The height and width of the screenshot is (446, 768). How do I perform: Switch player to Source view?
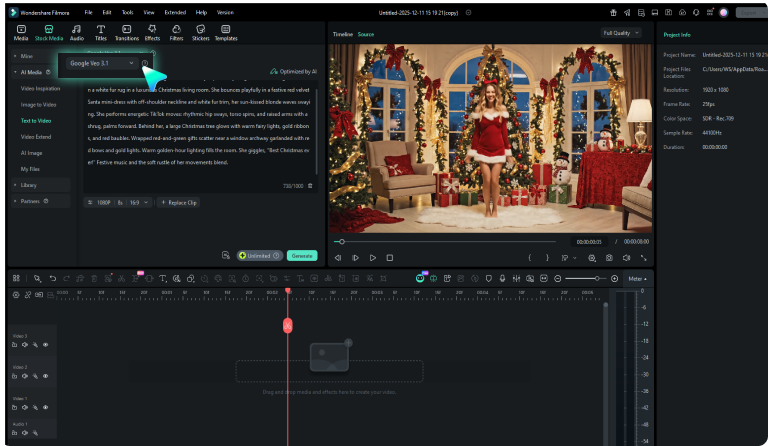coord(366,34)
